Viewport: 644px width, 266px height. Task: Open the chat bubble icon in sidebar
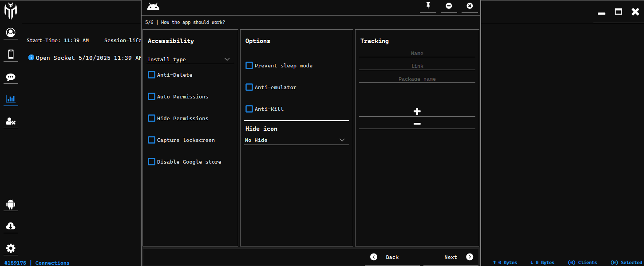11,77
